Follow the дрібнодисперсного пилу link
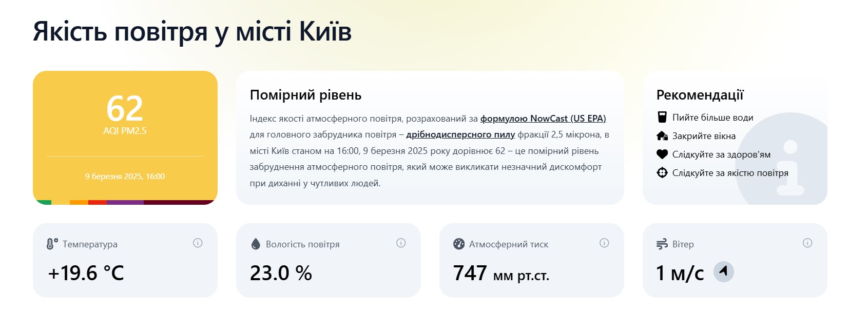 click(460, 134)
